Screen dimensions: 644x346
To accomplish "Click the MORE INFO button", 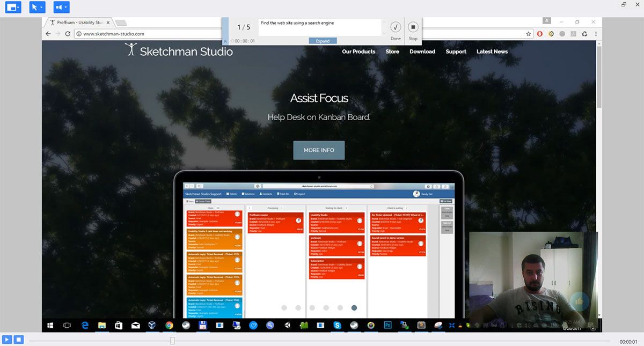I will [319, 150].
